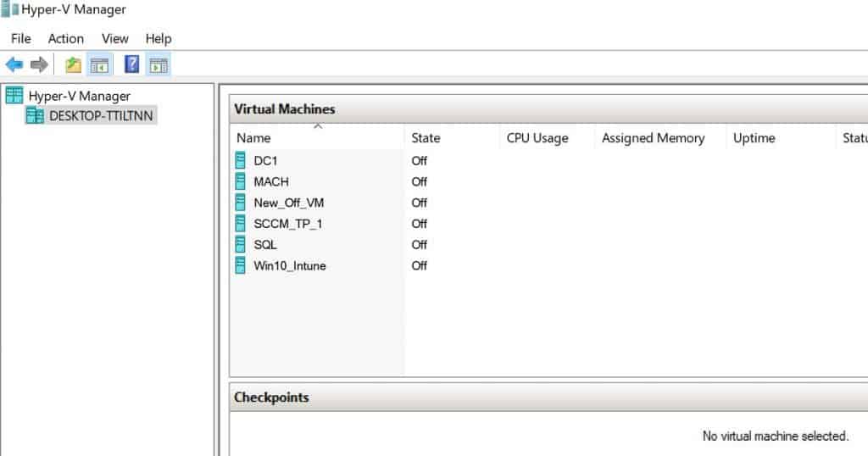Sort by Assigned Memory column header
The width and height of the screenshot is (868, 456).
653,138
